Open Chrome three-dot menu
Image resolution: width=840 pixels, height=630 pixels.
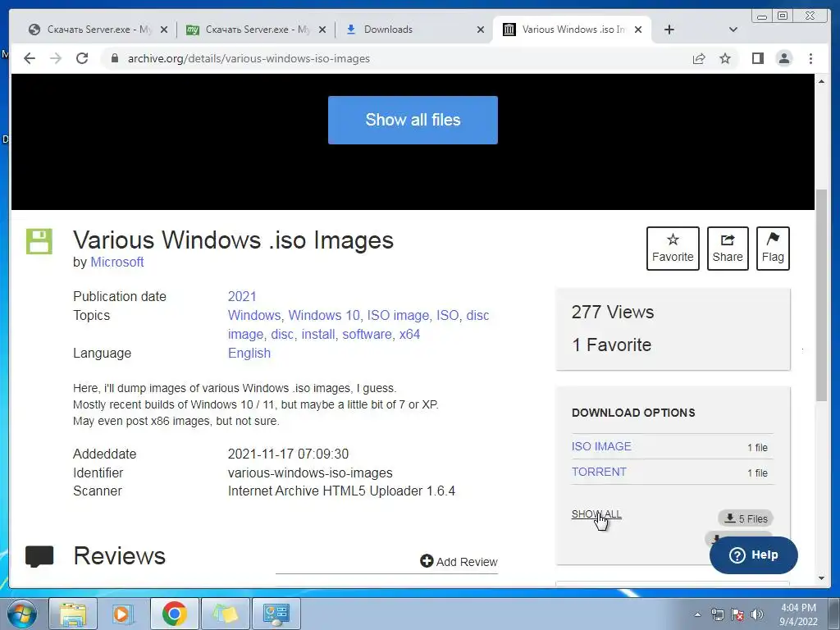[x=810, y=58]
